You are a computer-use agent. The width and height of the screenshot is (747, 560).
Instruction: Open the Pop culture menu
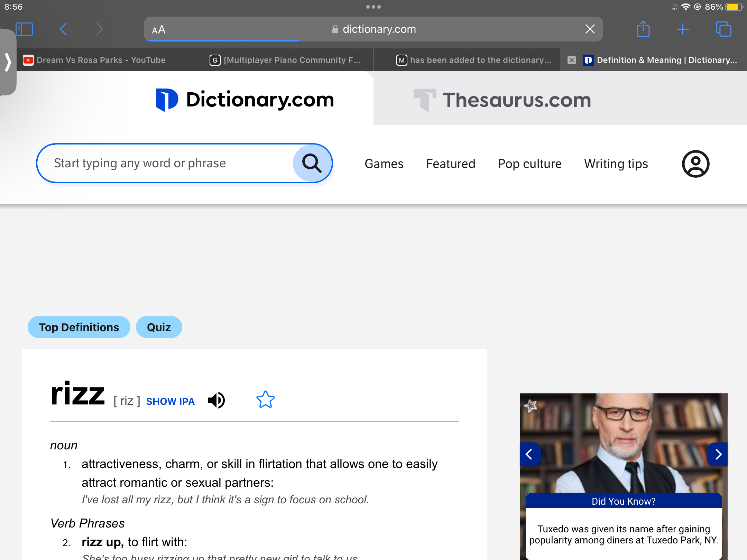pyautogui.click(x=530, y=164)
